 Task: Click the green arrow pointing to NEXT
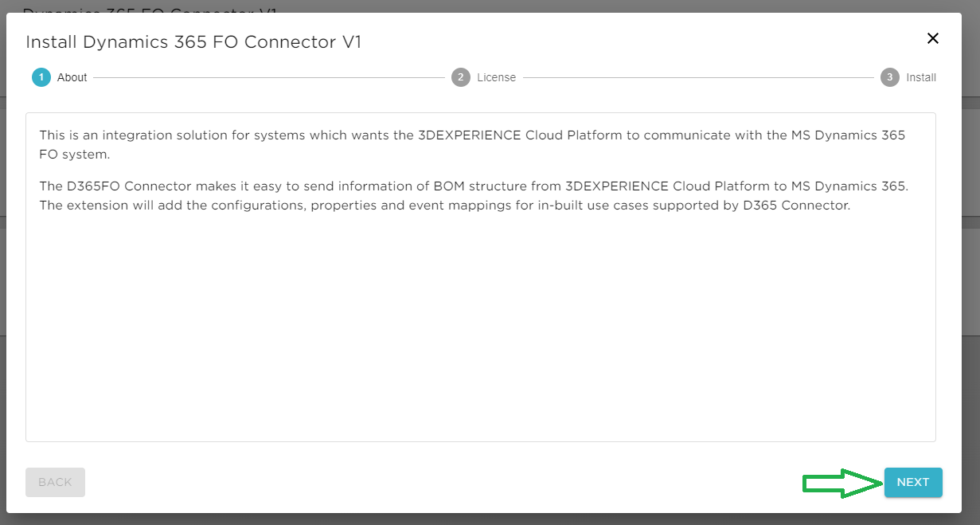[842, 482]
